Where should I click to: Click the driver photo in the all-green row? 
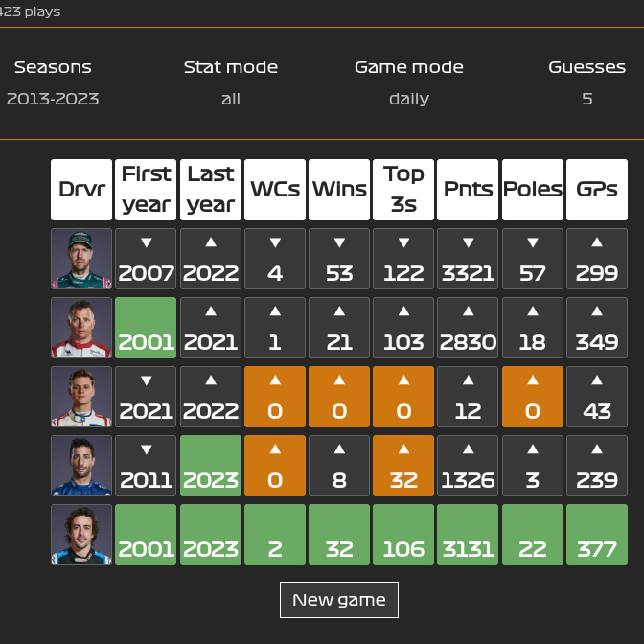(81, 535)
